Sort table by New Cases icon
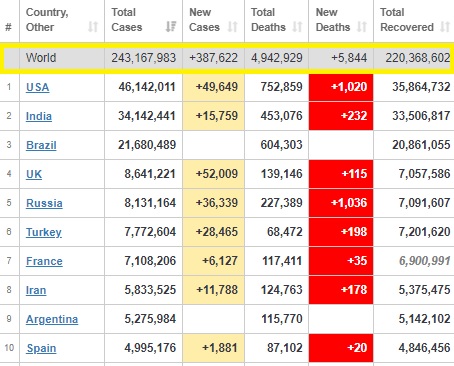The height and width of the screenshot is (366, 454). pyautogui.click(x=233, y=27)
